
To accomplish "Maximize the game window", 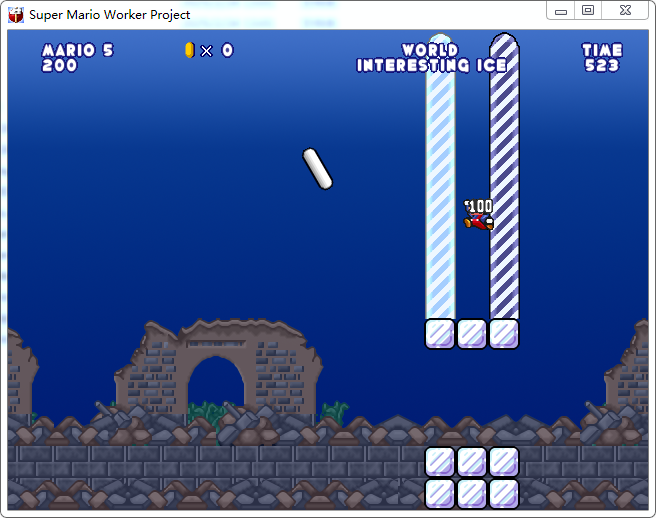I will pyautogui.click(x=588, y=10).
